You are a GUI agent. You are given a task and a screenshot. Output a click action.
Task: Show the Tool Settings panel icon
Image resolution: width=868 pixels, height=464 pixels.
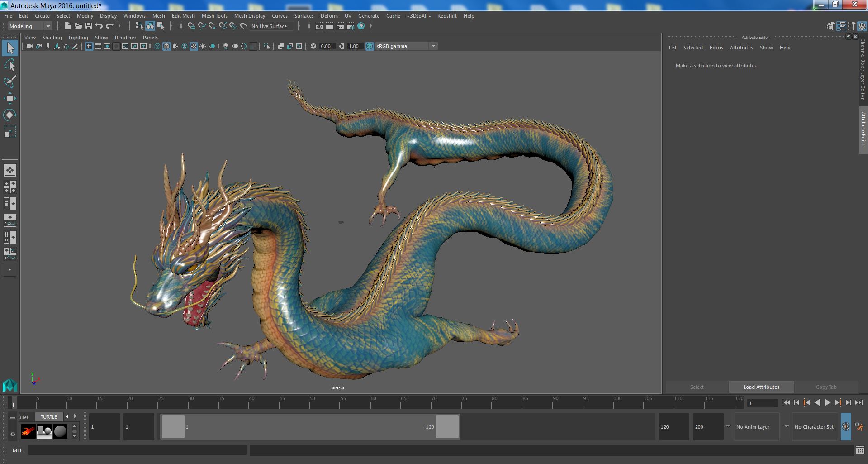point(851,26)
